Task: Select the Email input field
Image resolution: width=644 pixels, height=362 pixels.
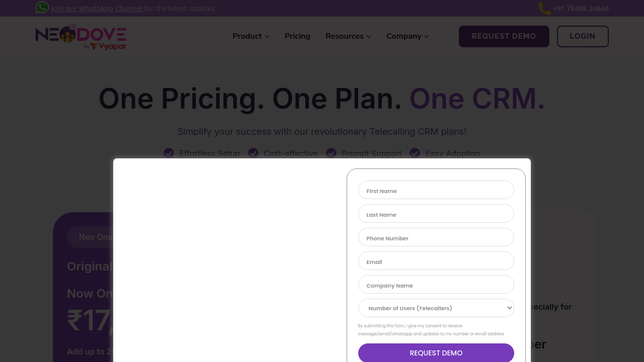Action: point(436,261)
